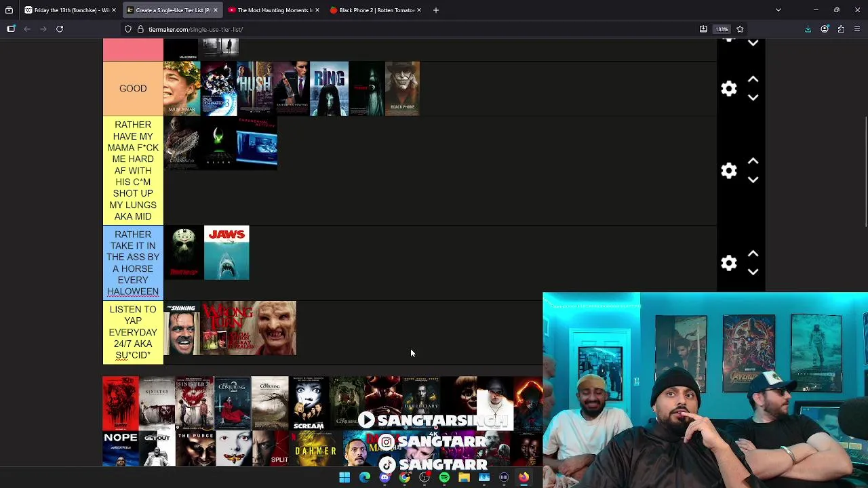Select the Final Destination poster

pyautogui.click(x=218, y=89)
